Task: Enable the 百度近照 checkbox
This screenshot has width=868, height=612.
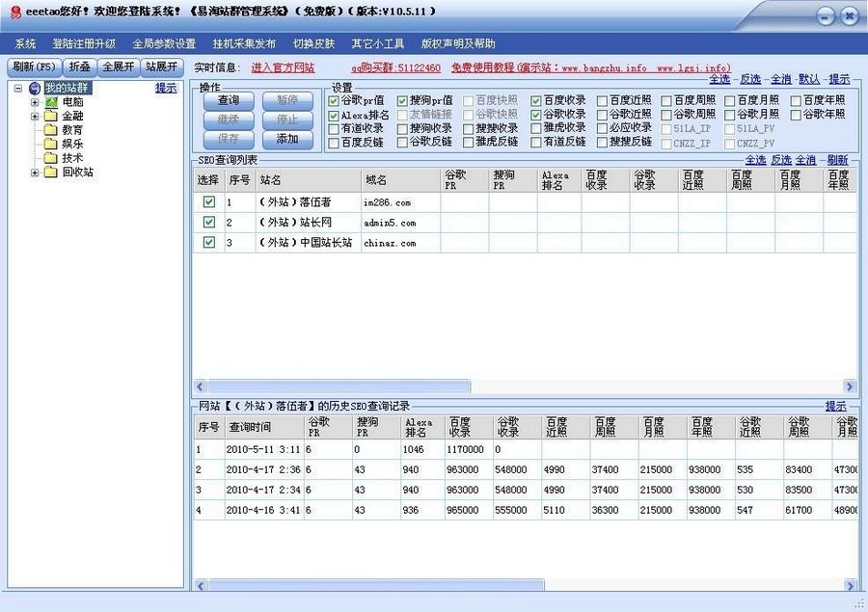Action: [602, 101]
